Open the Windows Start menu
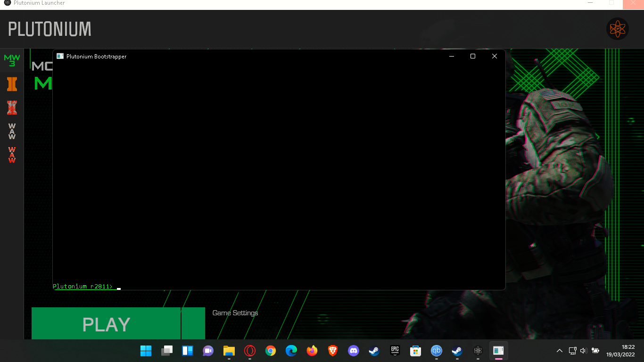Image resolution: width=644 pixels, height=362 pixels. click(146, 351)
